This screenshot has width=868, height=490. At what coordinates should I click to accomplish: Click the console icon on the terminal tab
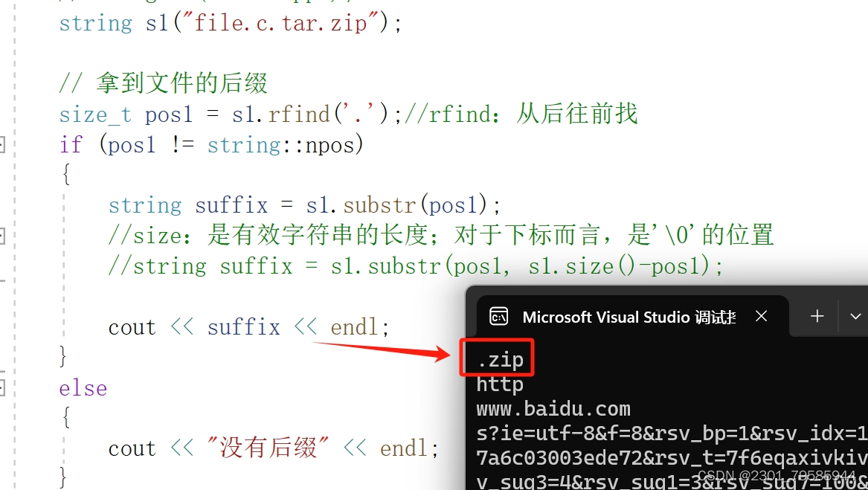point(499,317)
